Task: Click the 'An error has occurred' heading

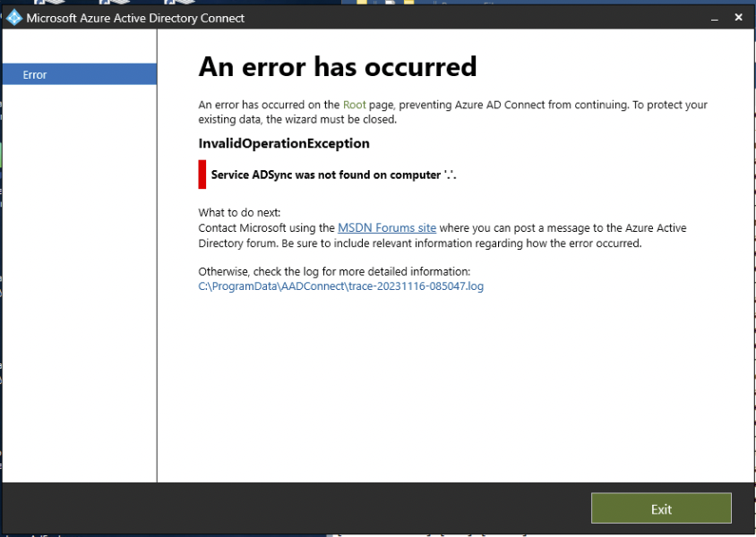Action: 338,66
